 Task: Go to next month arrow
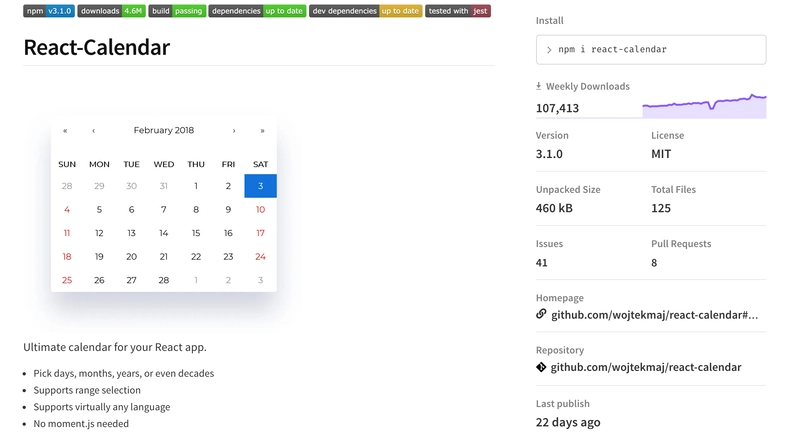click(x=234, y=131)
